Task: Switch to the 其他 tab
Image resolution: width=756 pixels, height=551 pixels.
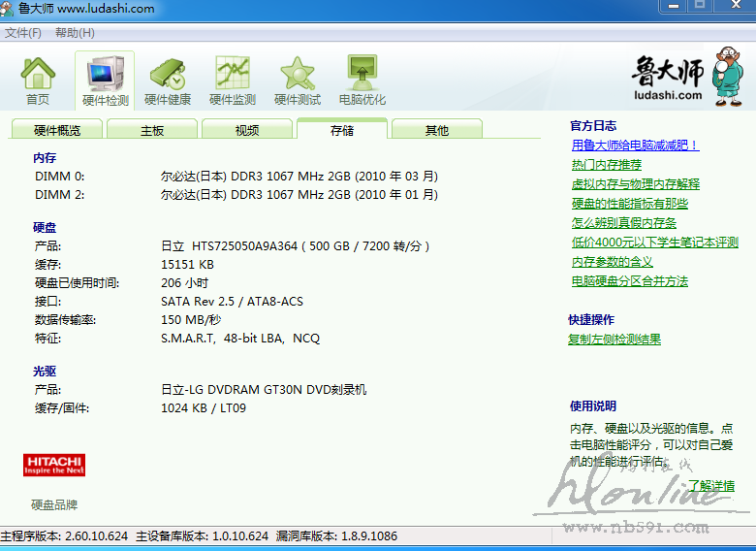Action: click(x=437, y=130)
